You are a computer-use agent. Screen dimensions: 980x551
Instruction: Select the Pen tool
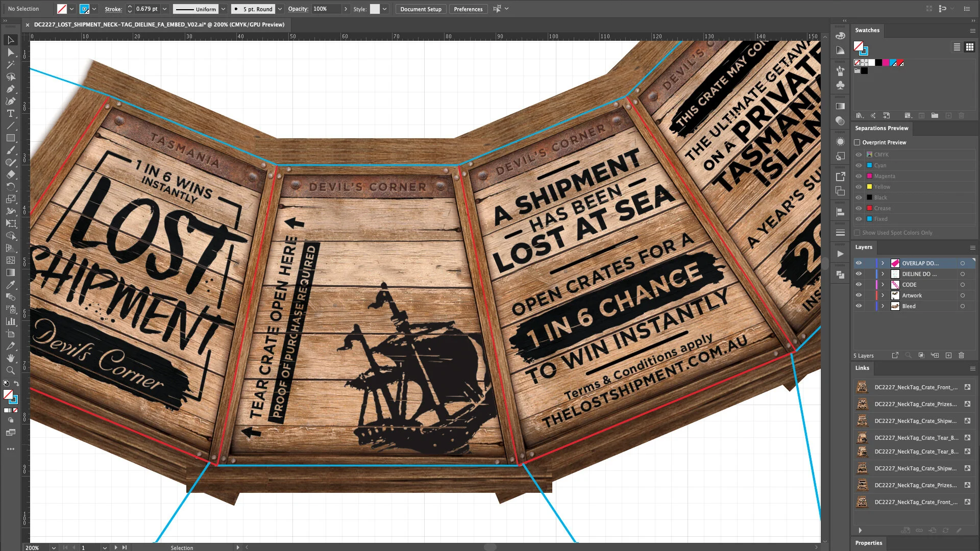pyautogui.click(x=11, y=89)
